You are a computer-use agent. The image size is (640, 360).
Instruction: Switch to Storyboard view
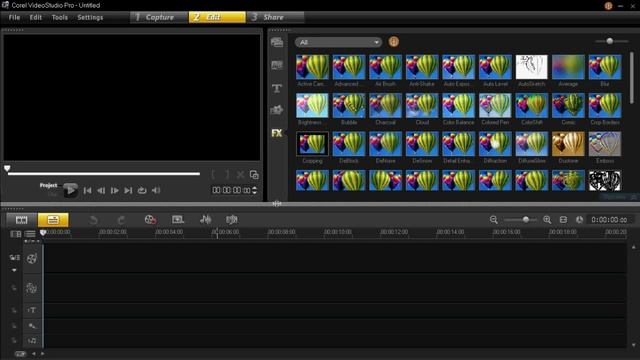(x=22, y=220)
